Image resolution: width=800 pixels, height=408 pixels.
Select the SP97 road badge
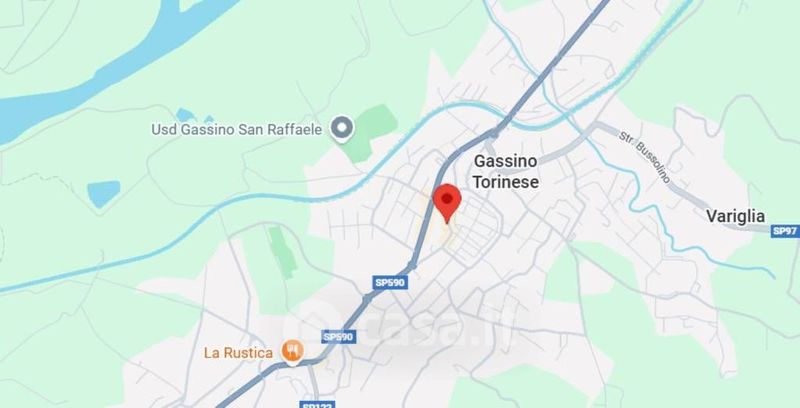(785, 231)
